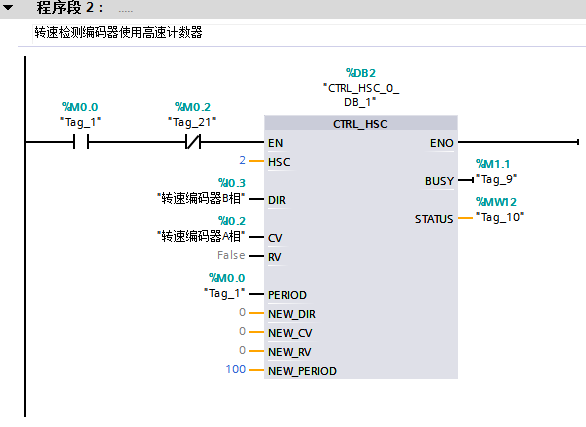Select the PERIOD operand "Tag_1"
This screenshot has width=586, height=427.
click(x=225, y=293)
